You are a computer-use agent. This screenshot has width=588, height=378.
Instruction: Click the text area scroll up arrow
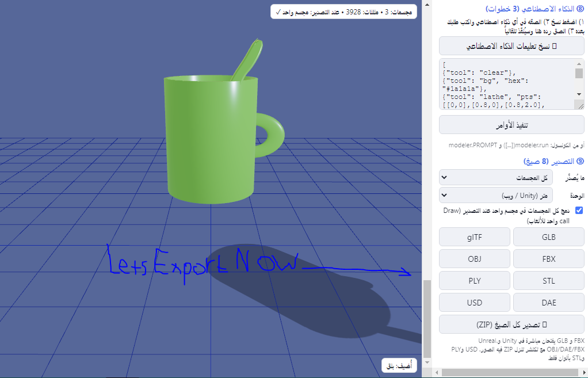(x=579, y=63)
